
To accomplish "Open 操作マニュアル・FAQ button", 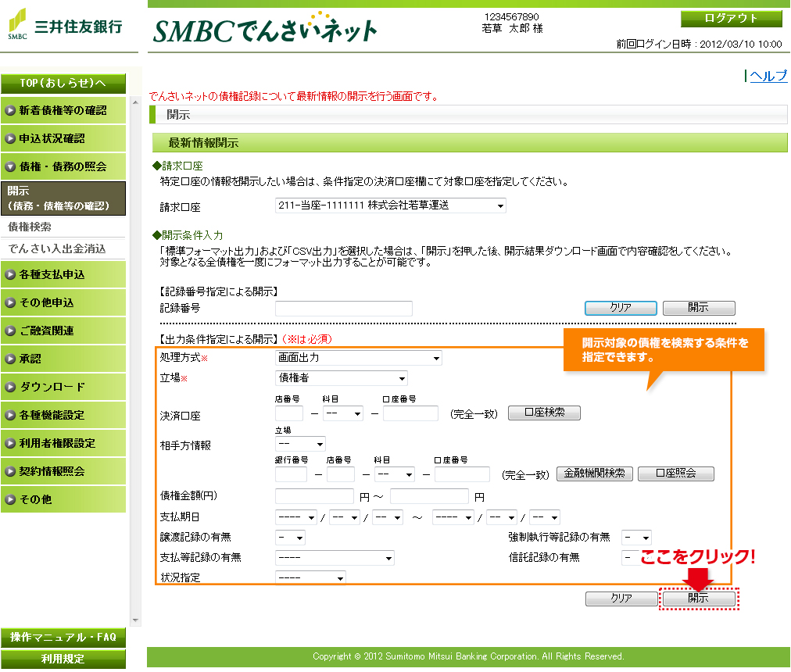I will point(63,638).
